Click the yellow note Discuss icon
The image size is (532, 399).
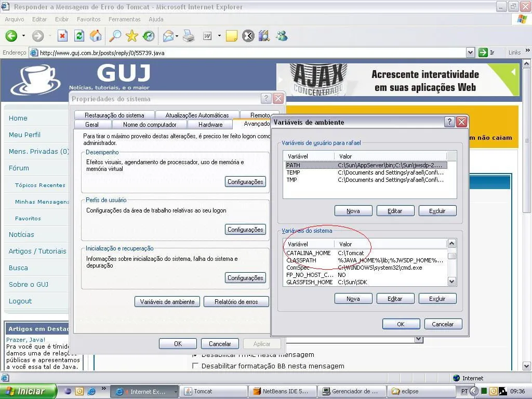pyautogui.click(x=232, y=36)
